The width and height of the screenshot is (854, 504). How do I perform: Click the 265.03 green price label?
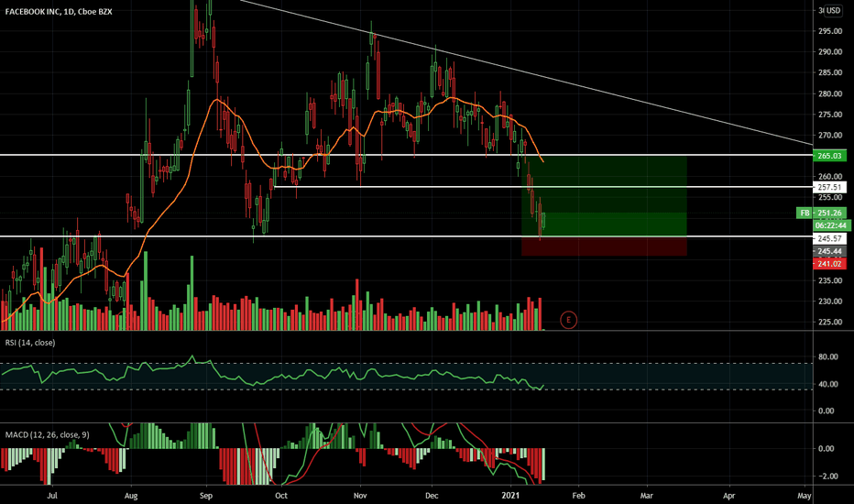pos(829,156)
